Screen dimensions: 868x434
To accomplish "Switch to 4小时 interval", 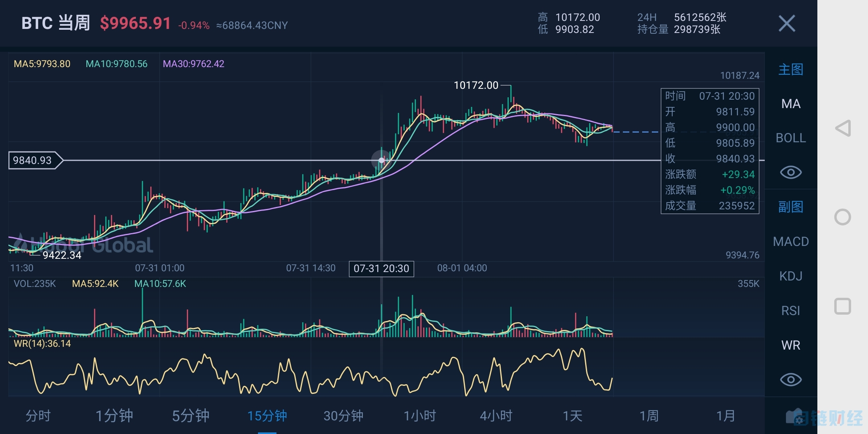I will (496, 416).
